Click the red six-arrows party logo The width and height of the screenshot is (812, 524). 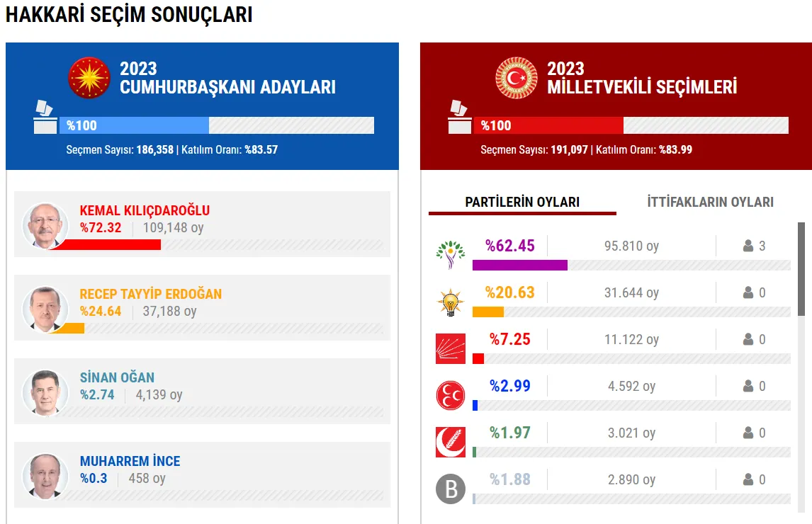(450, 348)
